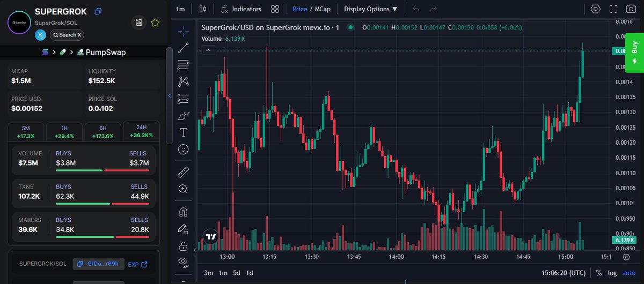
Task: Open the SuperGrok X profile icon
Action: point(41,35)
